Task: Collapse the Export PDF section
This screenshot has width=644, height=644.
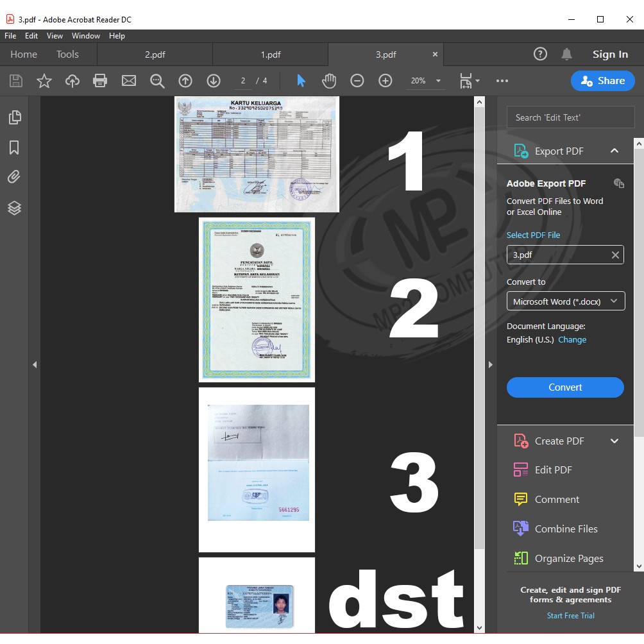Action: coord(614,151)
